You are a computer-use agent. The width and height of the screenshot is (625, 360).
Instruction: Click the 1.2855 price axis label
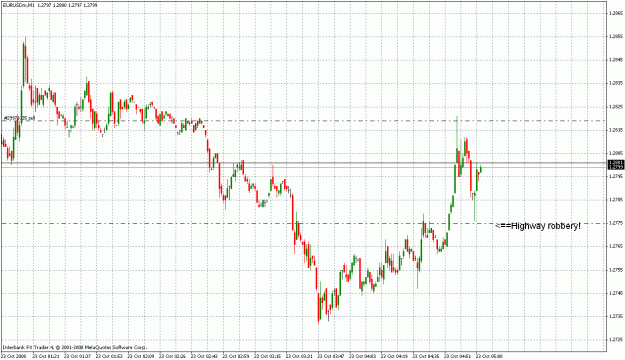tap(616, 36)
